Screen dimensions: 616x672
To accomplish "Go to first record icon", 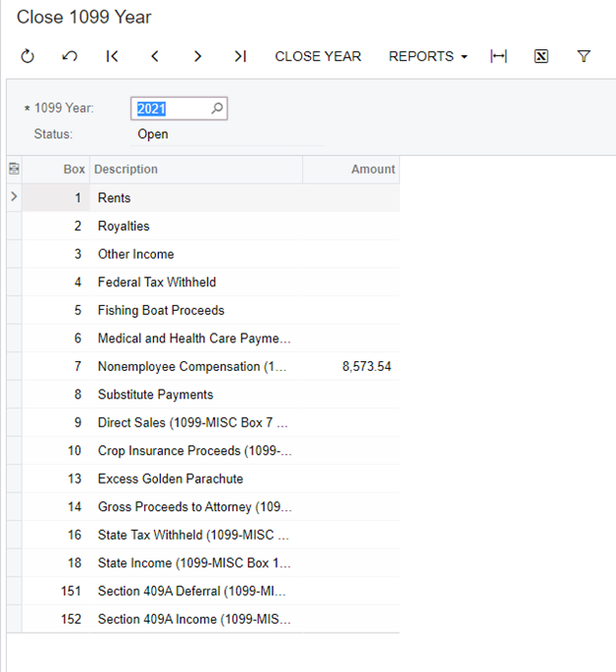I will (x=112, y=56).
